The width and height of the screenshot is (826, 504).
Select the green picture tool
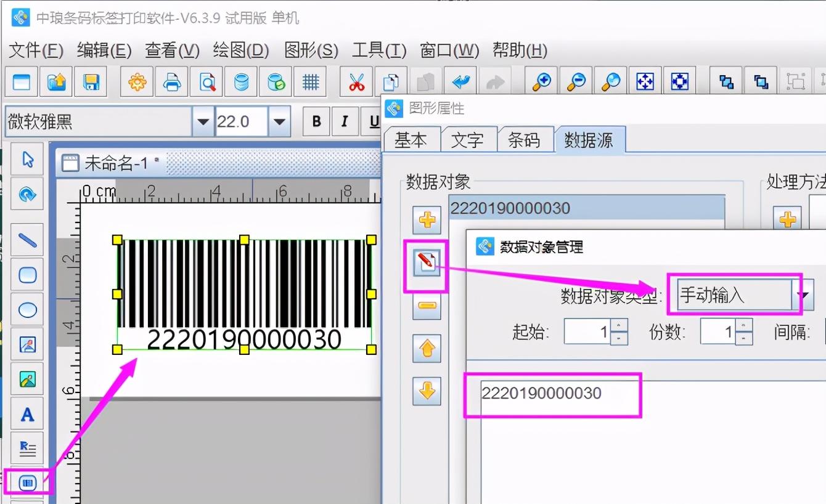27,378
